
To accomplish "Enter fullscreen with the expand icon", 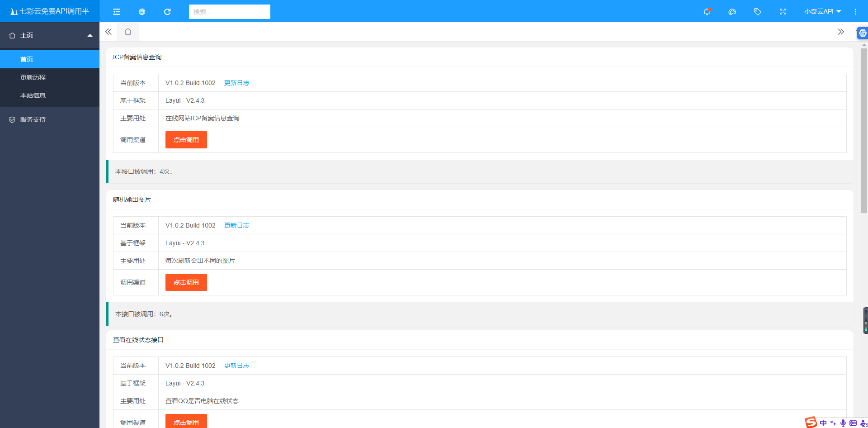I will [x=783, y=12].
